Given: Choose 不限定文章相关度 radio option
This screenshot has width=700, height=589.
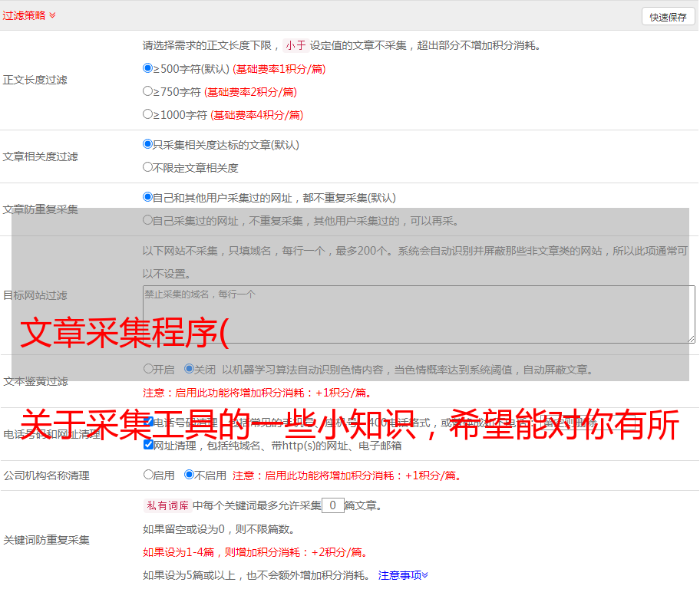Looking at the screenshot, I should tap(147, 167).
